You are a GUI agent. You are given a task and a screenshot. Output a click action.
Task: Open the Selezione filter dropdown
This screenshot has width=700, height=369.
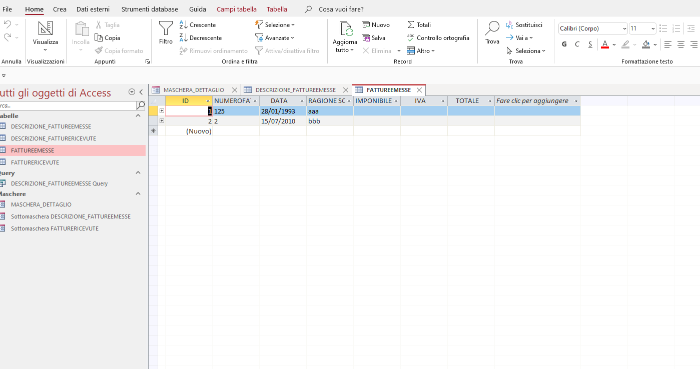point(275,25)
